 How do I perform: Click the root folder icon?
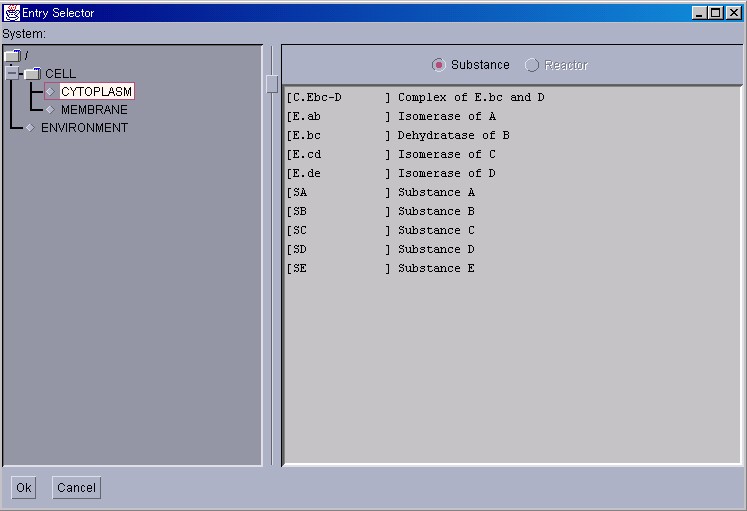click(x=12, y=56)
